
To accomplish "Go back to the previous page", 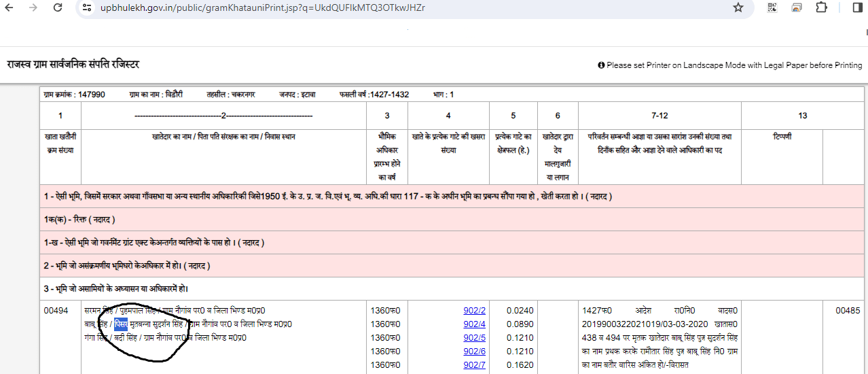I will 12,7.
